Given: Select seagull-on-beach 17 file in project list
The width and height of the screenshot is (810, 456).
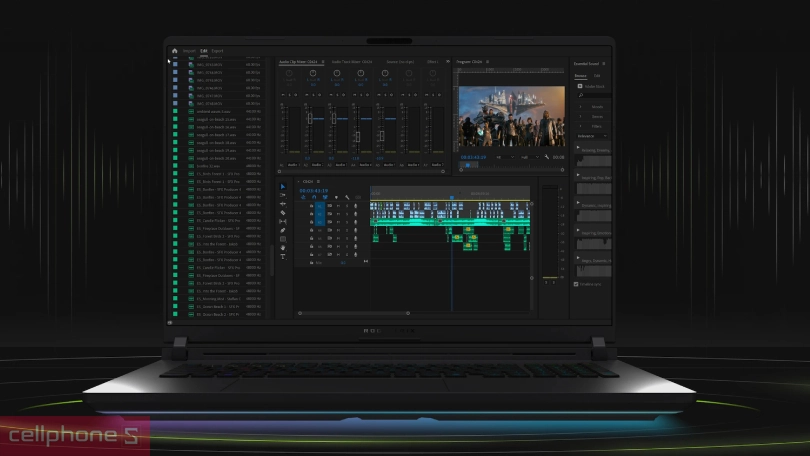Looking at the screenshot, I should point(216,135).
